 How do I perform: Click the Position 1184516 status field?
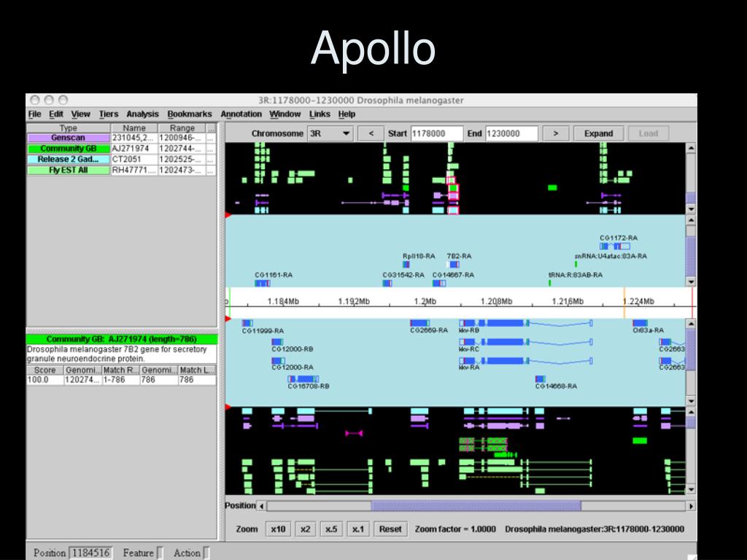click(91, 553)
